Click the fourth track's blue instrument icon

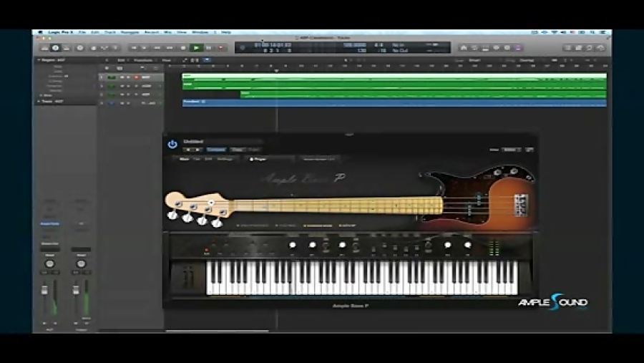point(112,103)
